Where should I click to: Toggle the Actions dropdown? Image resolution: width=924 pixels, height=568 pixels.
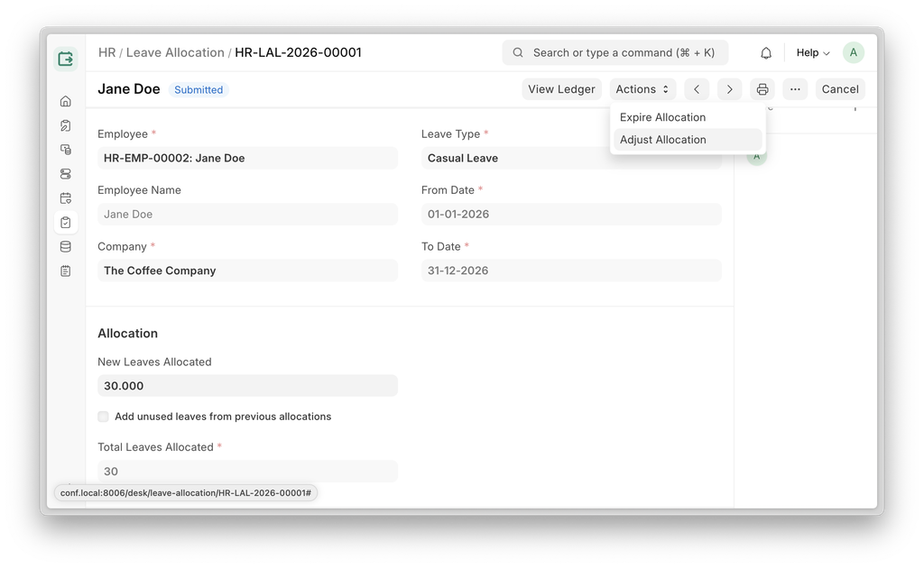coord(642,89)
